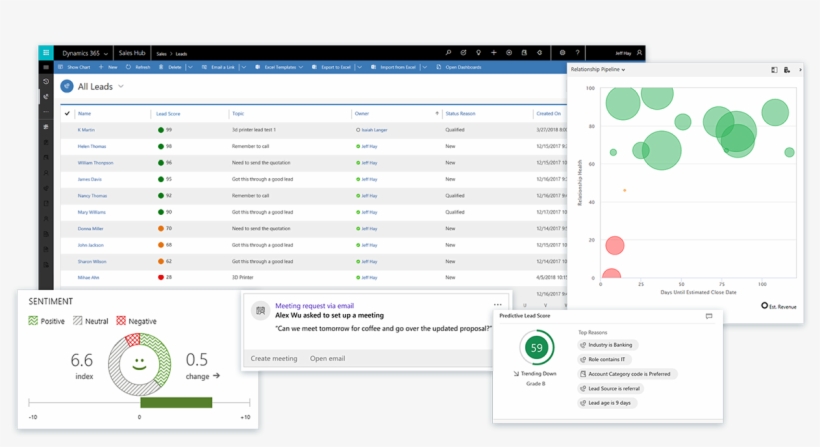Toggle the Positive sentiment legend item
This screenshot has height=447, width=820.
[x=47, y=321]
